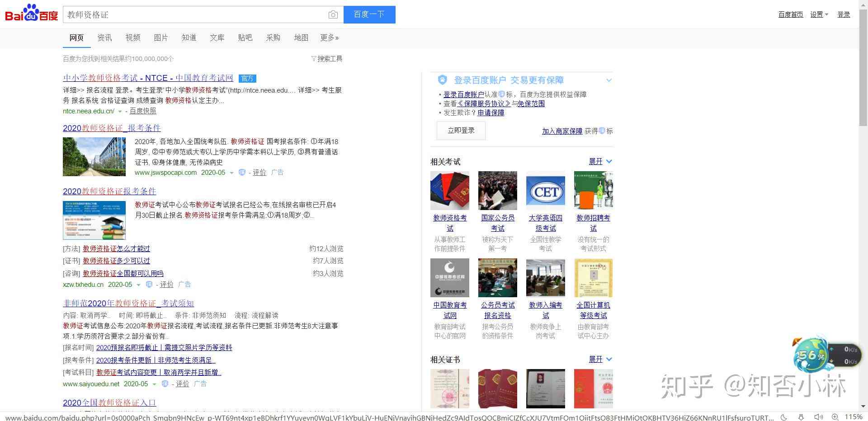The image size is (868, 421).
Task: Expand the 相关证书 section
Action: pyautogui.click(x=600, y=359)
